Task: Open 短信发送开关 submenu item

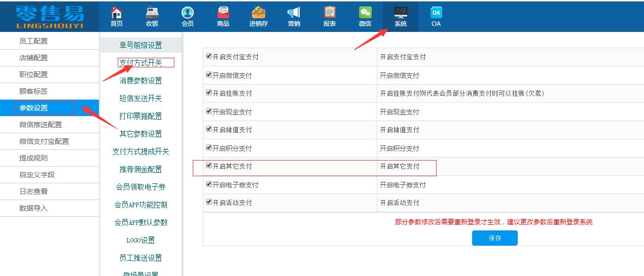Action: [140, 98]
